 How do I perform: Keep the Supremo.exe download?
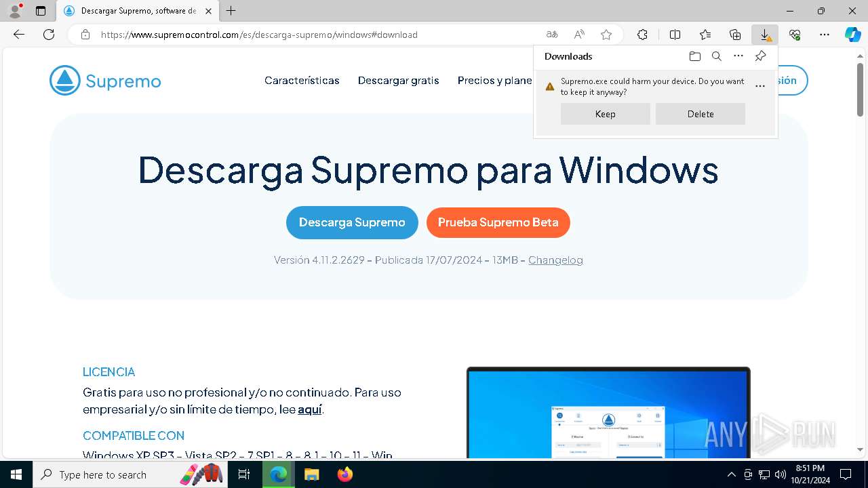coord(605,114)
